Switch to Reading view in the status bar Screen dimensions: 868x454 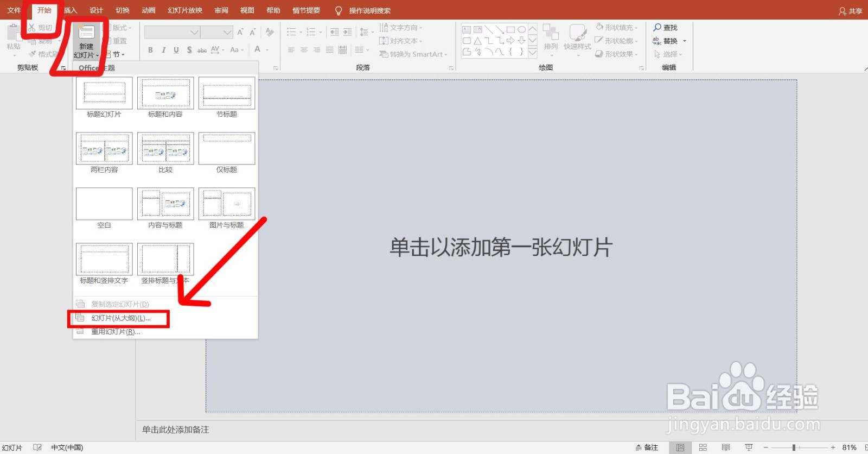coord(726,447)
